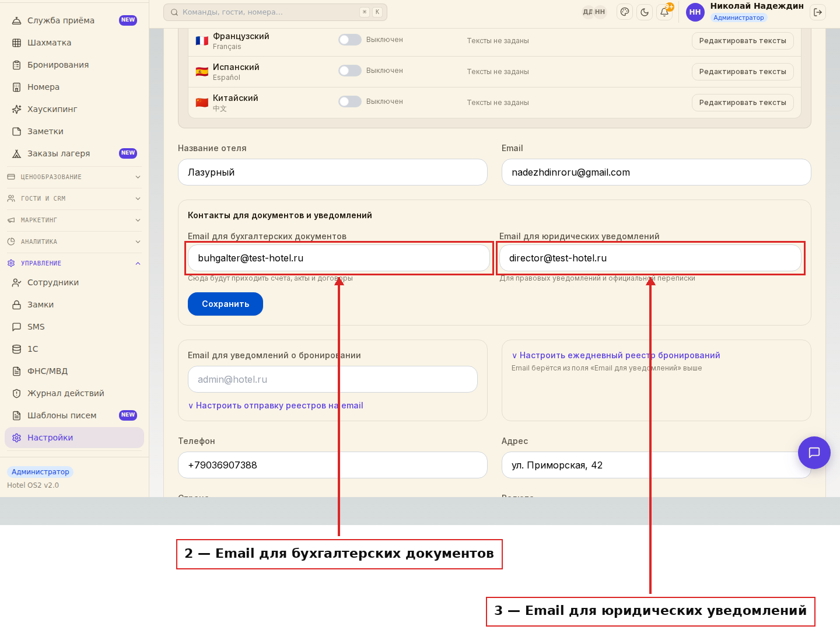840x640 pixels.
Task: Click the Настройки gear icon
Action: point(17,438)
